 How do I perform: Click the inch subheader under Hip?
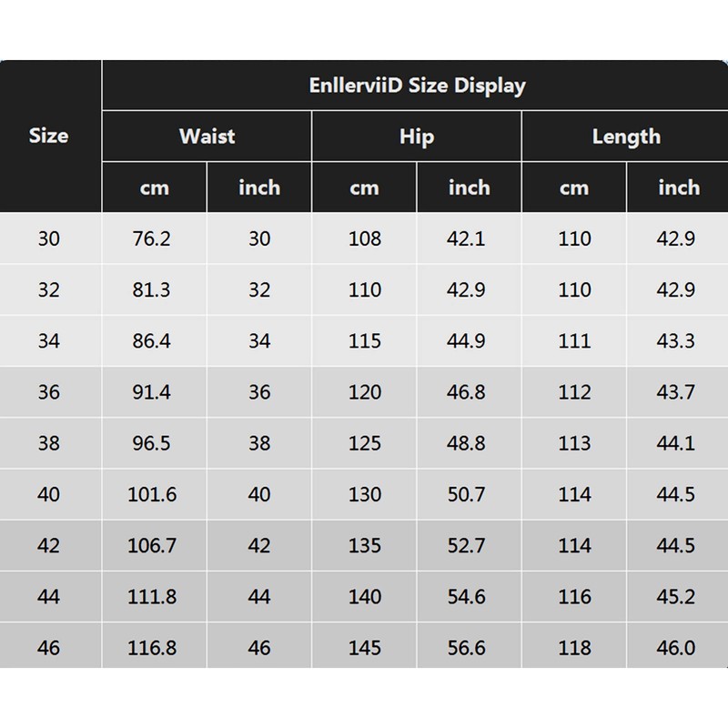coord(469,187)
